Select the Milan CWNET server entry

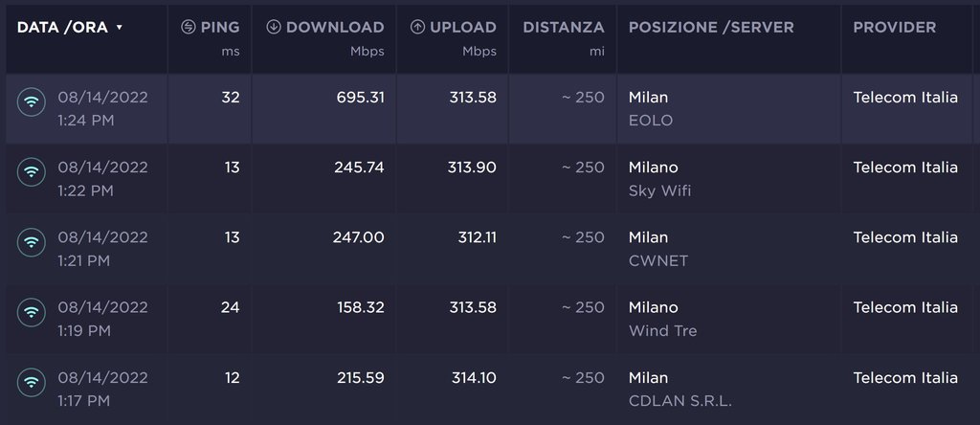coord(657,248)
